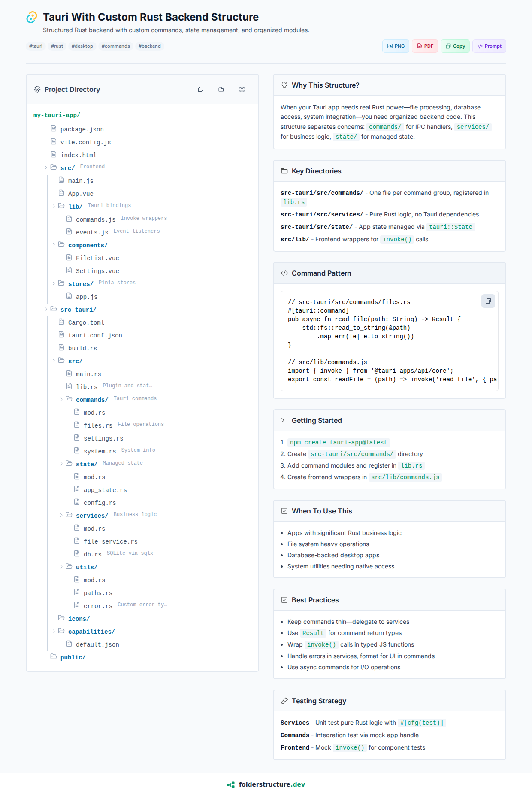This screenshot has width=532, height=796.
Task: Download the structure as PNG
Action: [x=396, y=46]
